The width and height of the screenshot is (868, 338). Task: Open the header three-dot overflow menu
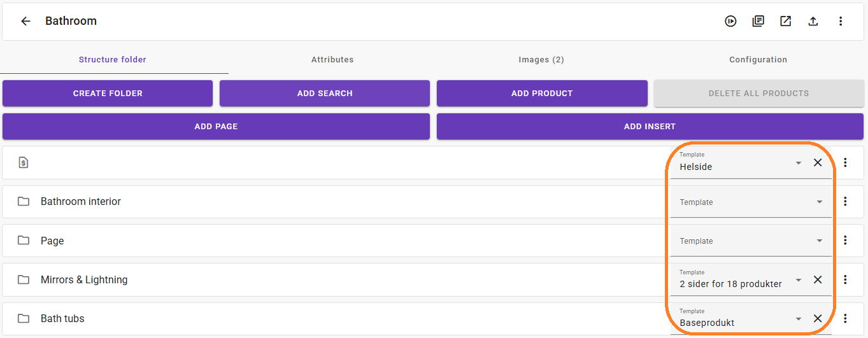pyautogui.click(x=841, y=21)
